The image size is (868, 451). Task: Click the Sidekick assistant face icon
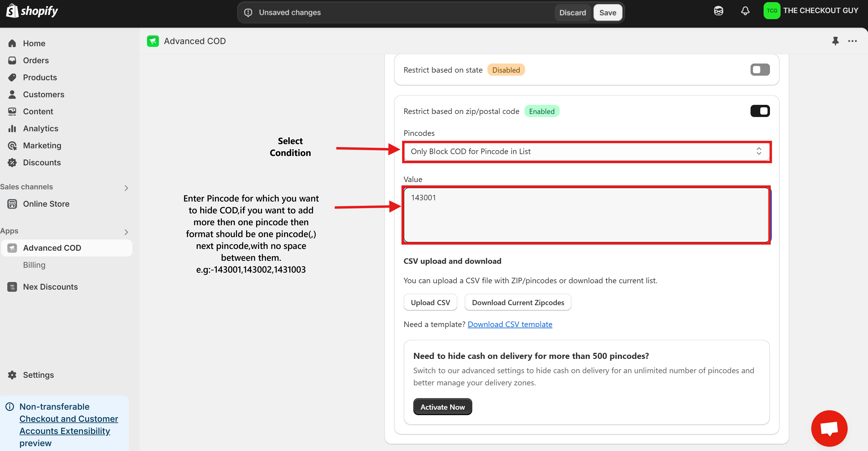718,11
